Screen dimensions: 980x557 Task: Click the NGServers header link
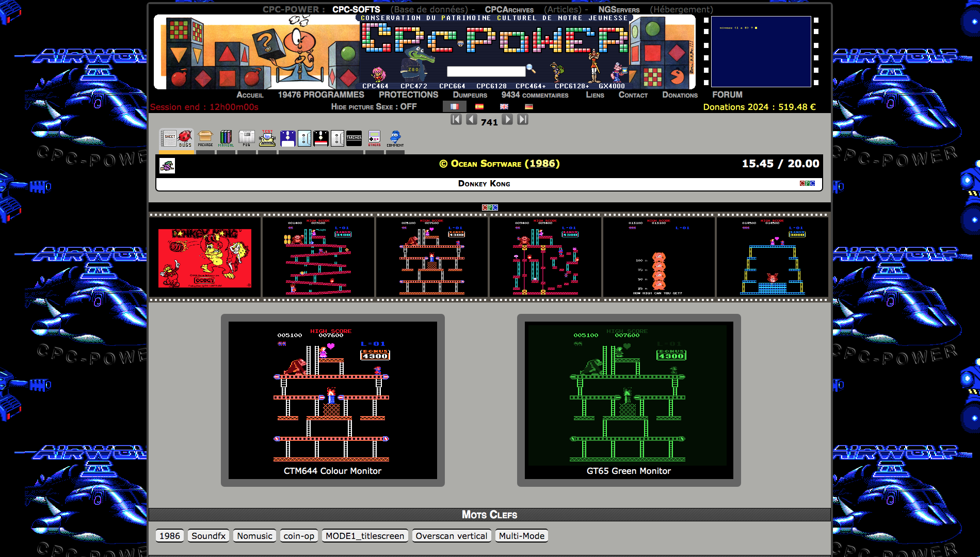point(619,9)
